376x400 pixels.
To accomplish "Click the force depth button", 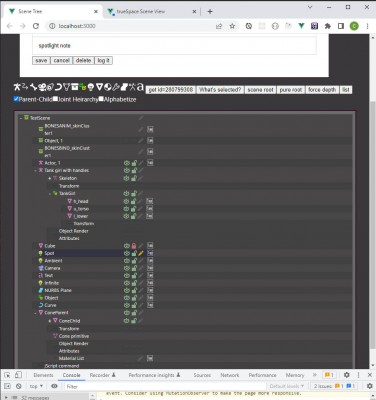I will click(x=322, y=90).
